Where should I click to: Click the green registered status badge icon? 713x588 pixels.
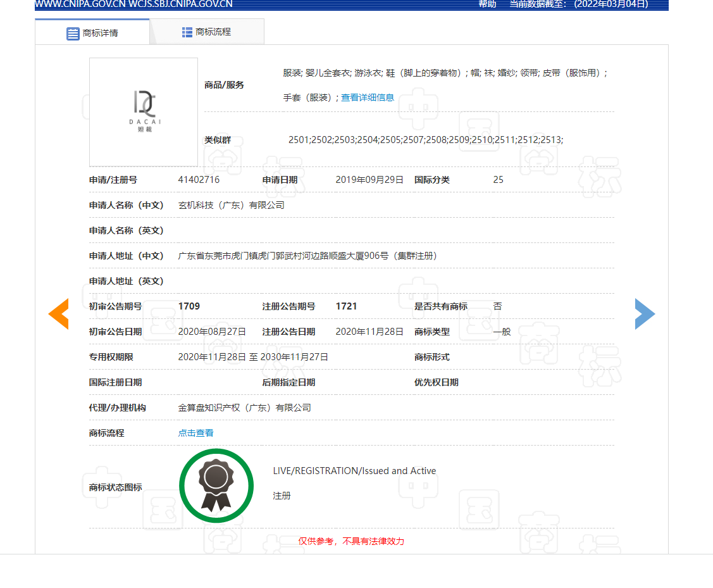pyautogui.click(x=216, y=485)
